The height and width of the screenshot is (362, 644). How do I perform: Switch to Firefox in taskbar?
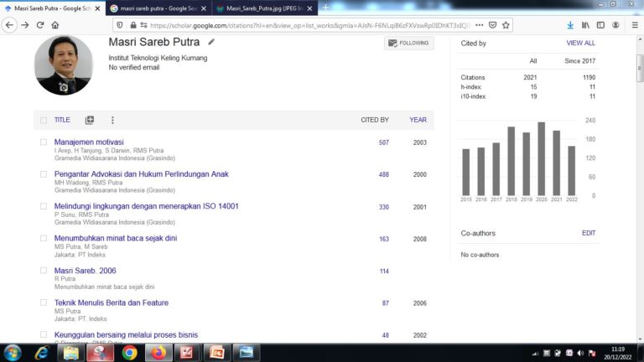(158, 353)
